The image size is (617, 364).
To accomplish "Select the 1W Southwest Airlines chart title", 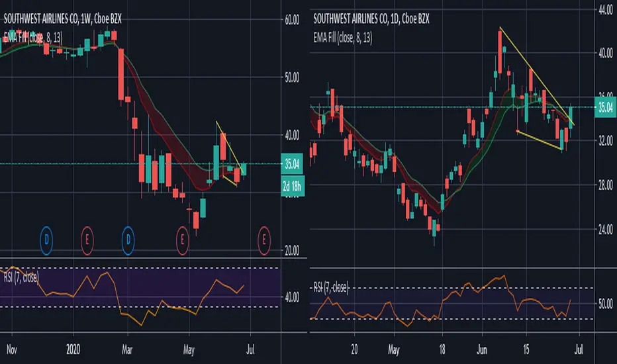I will [x=63, y=19].
